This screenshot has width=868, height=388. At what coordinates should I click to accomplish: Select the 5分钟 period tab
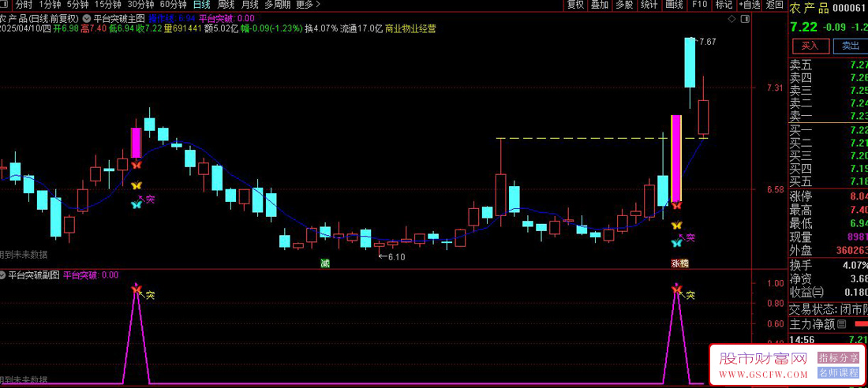[x=77, y=5]
